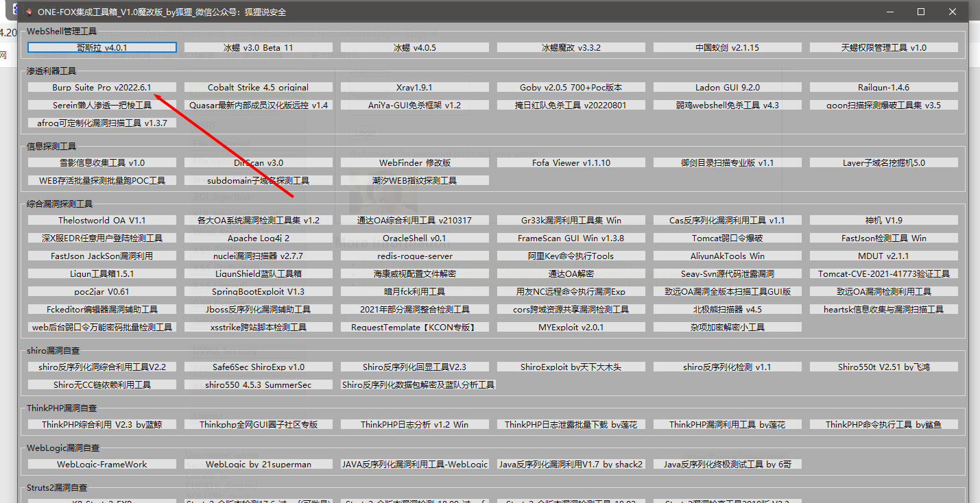The height and width of the screenshot is (503, 980).
Task: Open SpringBootExploit V1.3
Action: pos(259,292)
